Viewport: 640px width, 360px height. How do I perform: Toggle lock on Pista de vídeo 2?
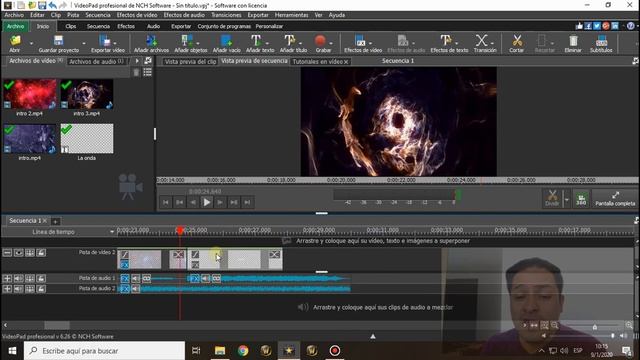tap(41, 253)
